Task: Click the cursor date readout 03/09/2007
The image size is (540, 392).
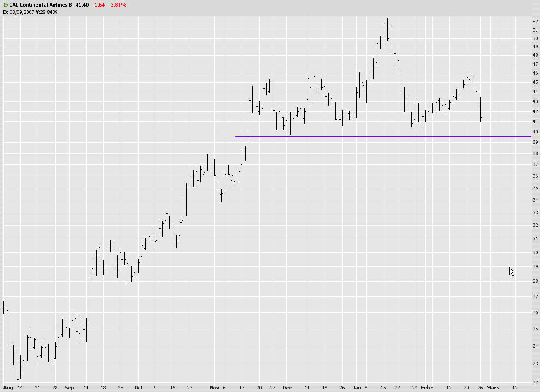Action: [21, 12]
